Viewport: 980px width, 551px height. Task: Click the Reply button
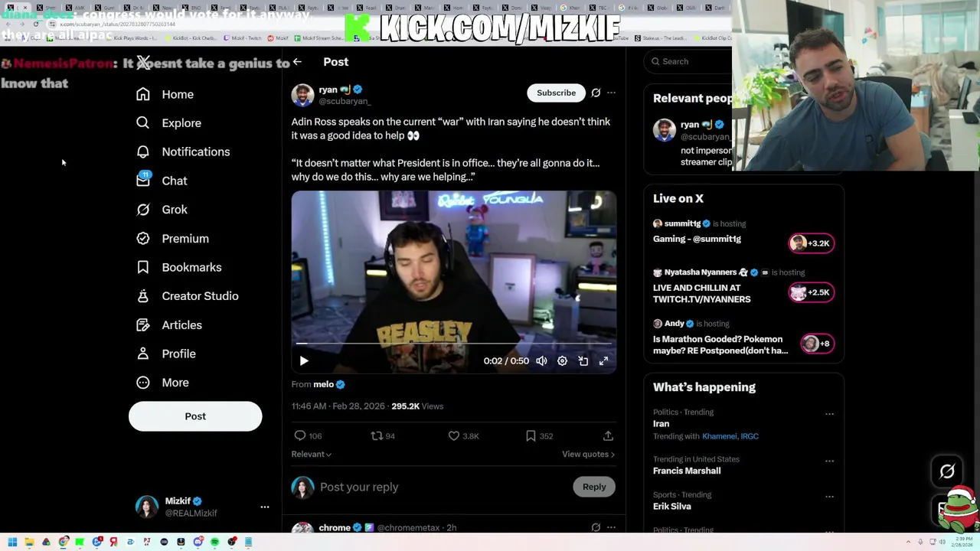(x=594, y=487)
